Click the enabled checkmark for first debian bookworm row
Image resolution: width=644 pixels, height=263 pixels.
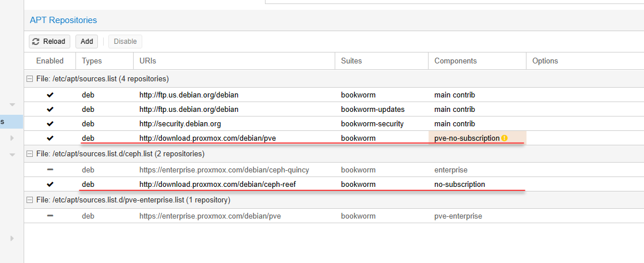click(x=50, y=95)
